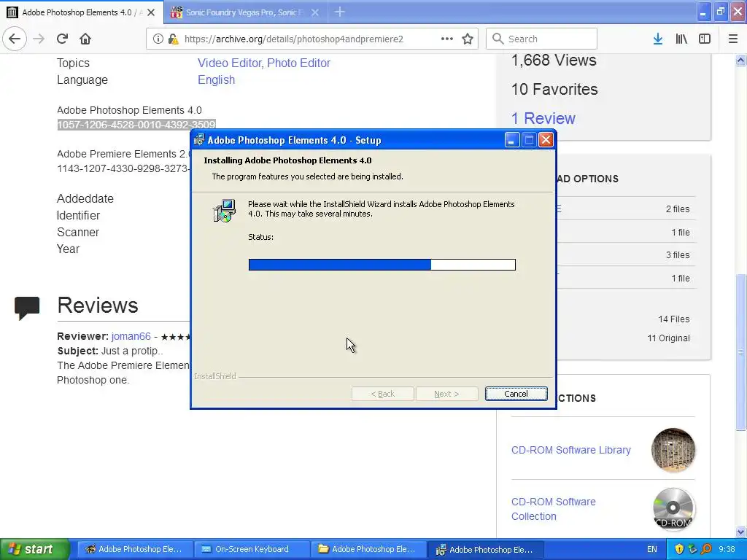Click the orange magnifier tray icon
747x560 pixels.
(706, 549)
